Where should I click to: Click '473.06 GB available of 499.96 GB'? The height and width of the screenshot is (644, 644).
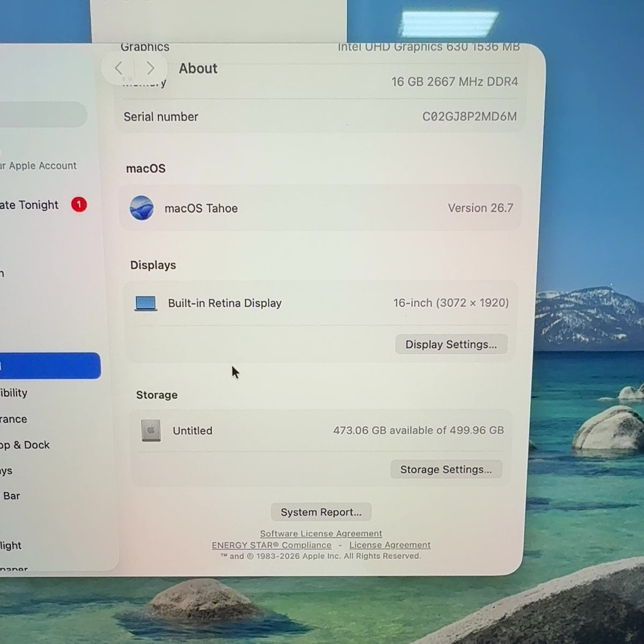pyautogui.click(x=419, y=430)
